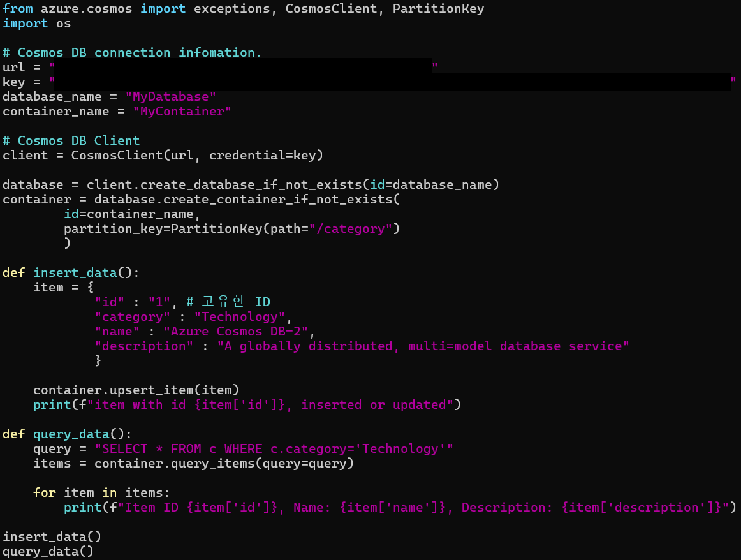The width and height of the screenshot is (741, 560).
Task: Click the 'def insert_data():' line
Action: tap(71, 273)
